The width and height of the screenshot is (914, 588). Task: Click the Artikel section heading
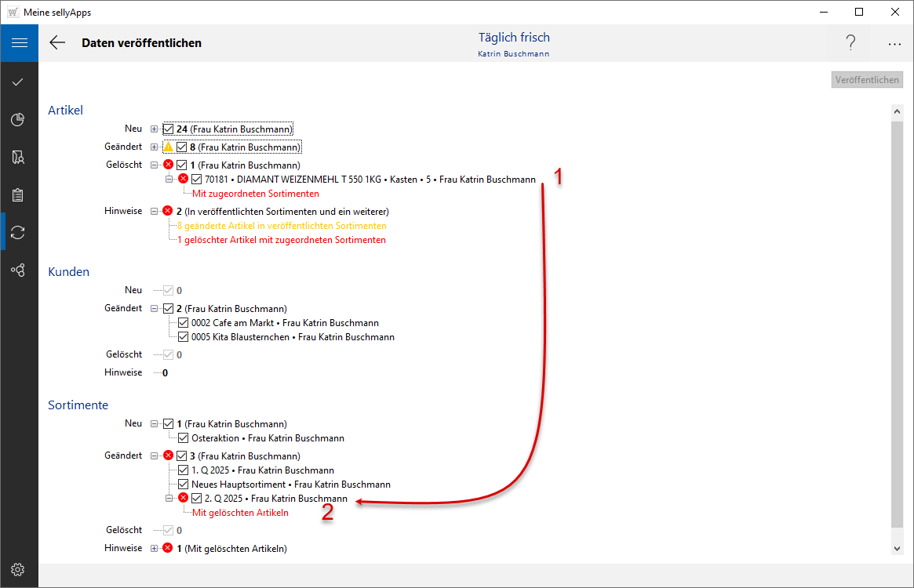click(65, 110)
